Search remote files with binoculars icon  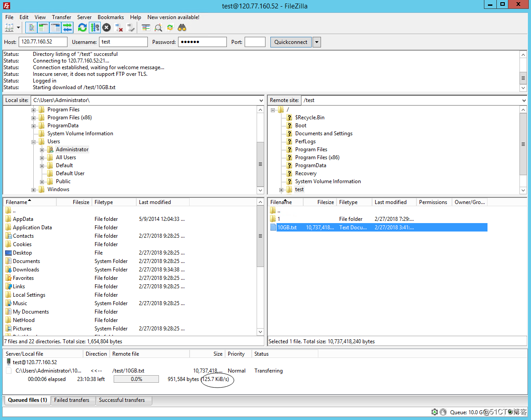(x=182, y=28)
